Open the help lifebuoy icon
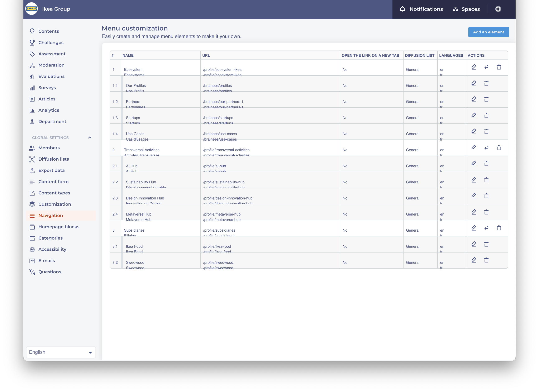Image resolution: width=539 pixels, height=392 pixels. 498,9
